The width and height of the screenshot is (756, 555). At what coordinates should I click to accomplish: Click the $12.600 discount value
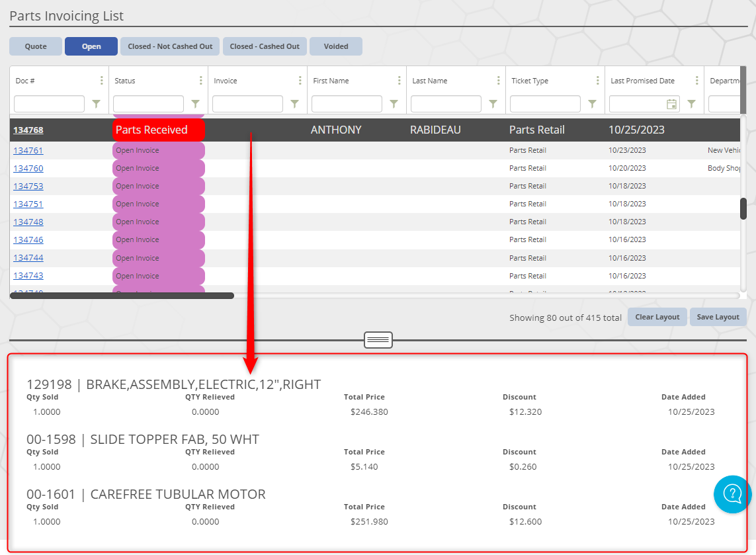pyautogui.click(x=526, y=522)
